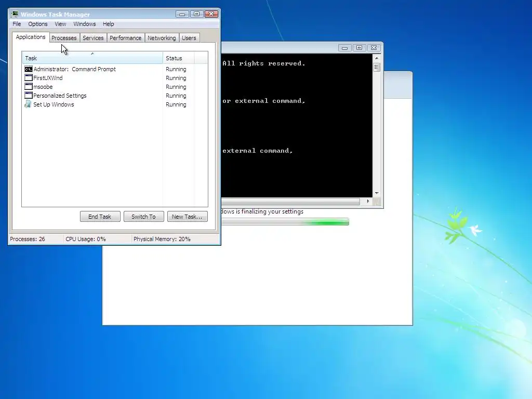Open the File menu

[x=17, y=24]
